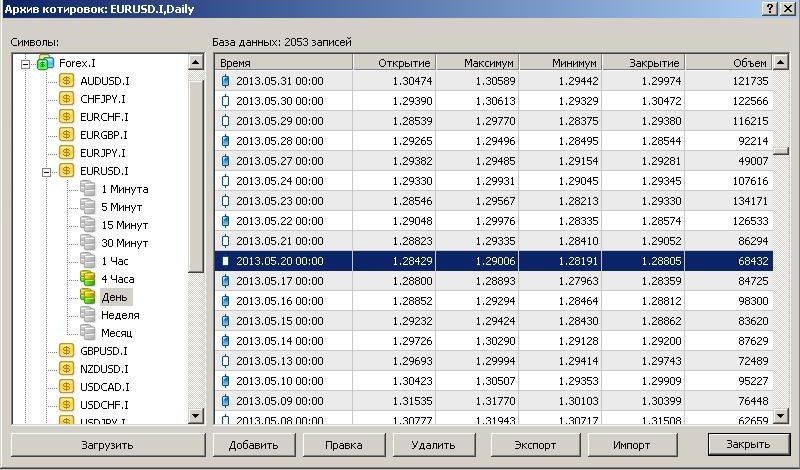Image resolution: width=800 pixels, height=470 pixels.
Task: Sort by the Минимум column header
Action: [561, 63]
